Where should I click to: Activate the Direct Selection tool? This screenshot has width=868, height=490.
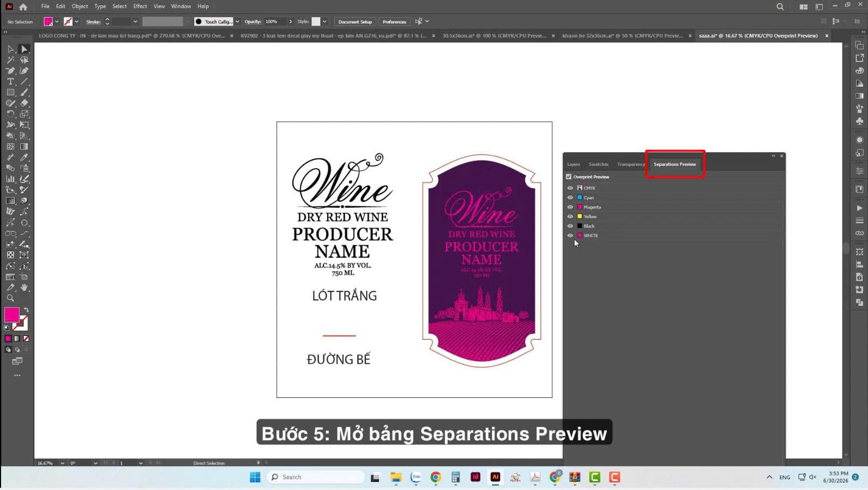pos(24,49)
